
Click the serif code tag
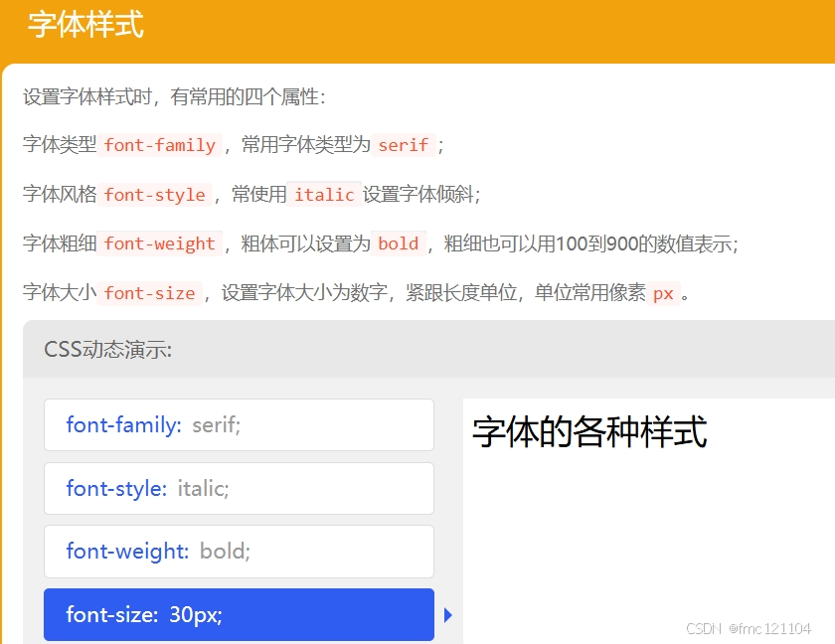pos(404,145)
